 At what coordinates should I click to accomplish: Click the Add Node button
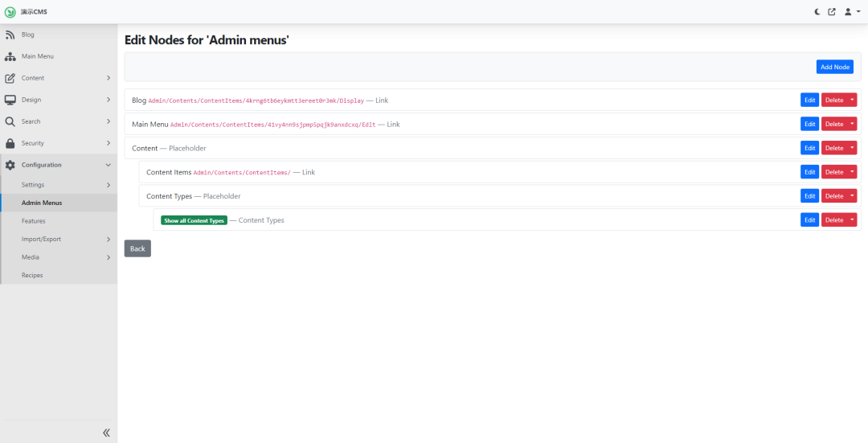tap(835, 67)
